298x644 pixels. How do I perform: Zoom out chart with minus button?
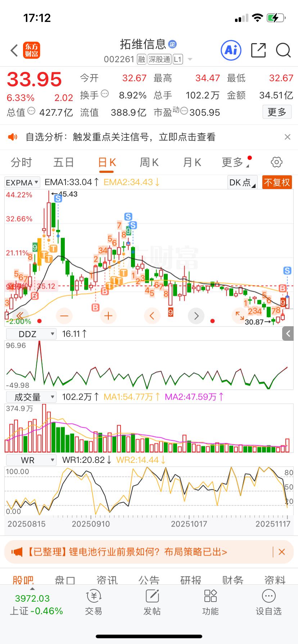pos(64,316)
